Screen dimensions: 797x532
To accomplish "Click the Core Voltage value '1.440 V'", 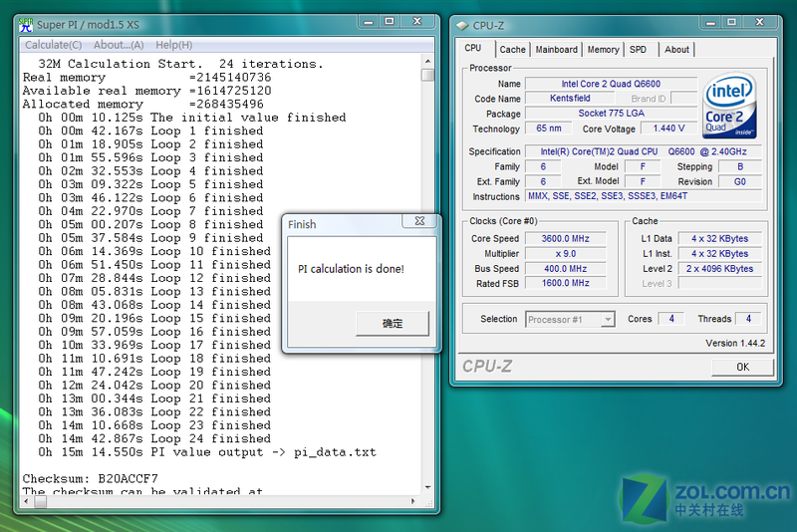I will 668,129.
